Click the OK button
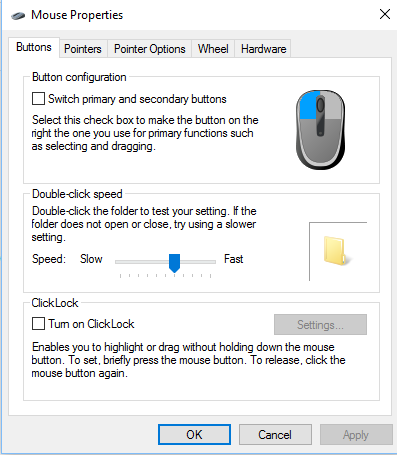Screen dimensions: 397x455 click(194, 434)
